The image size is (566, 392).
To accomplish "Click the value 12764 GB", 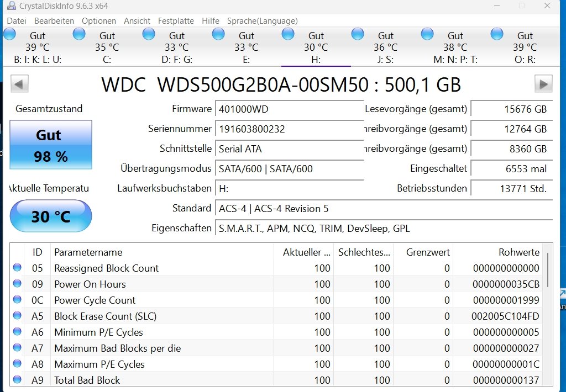I will pos(511,129).
